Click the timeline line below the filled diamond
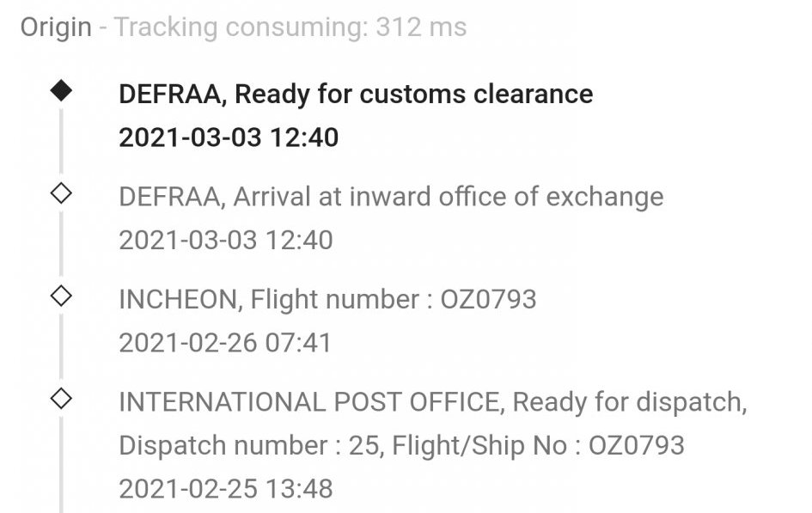 (61, 141)
